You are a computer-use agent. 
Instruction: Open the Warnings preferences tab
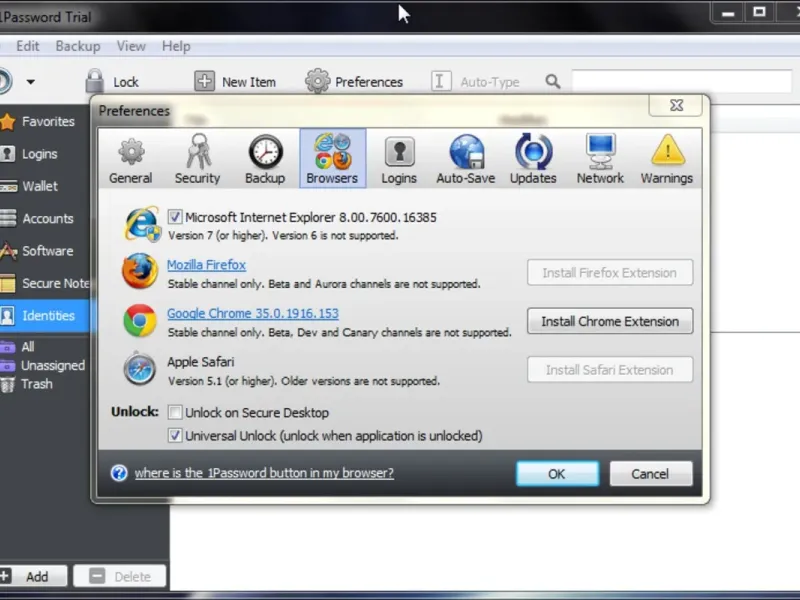click(667, 159)
